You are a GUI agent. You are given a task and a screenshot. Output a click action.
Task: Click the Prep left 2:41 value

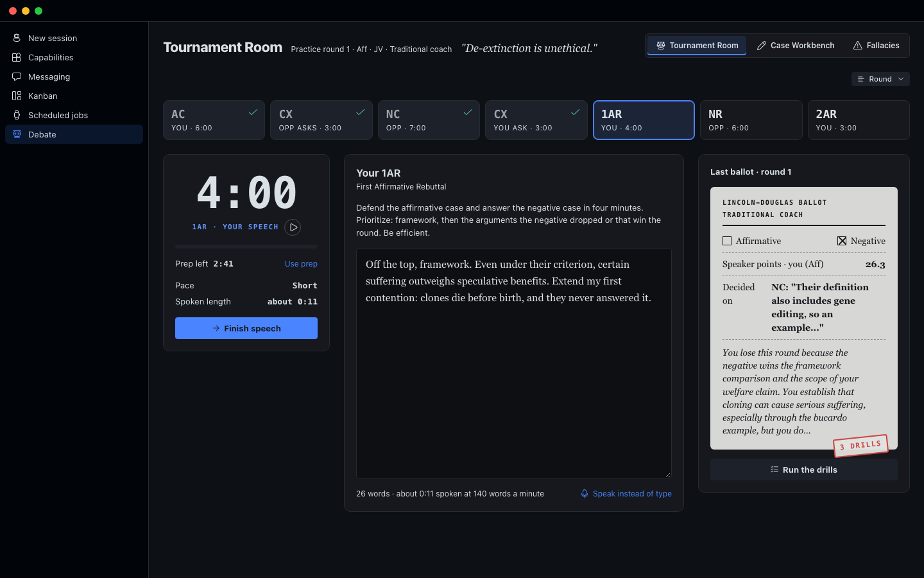coord(223,264)
